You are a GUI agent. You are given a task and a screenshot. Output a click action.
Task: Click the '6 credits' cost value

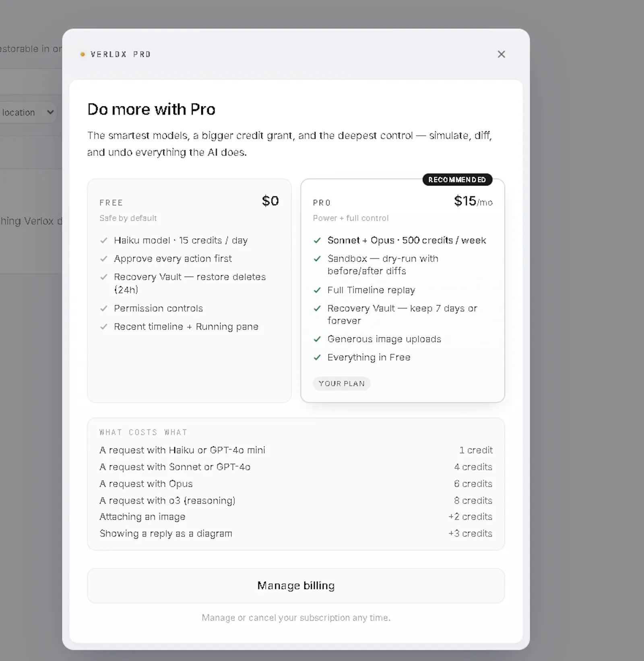point(473,484)
